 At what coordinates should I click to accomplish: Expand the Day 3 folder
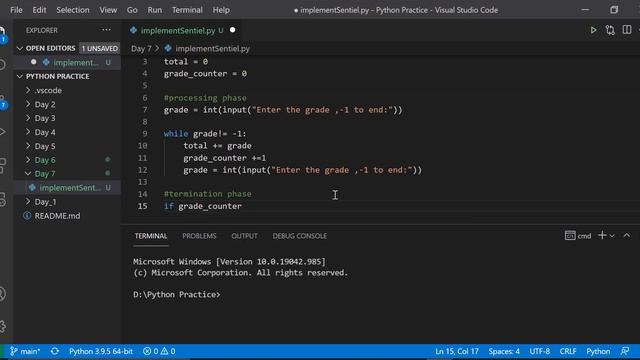pyautogui.click(x=28, y=118)
